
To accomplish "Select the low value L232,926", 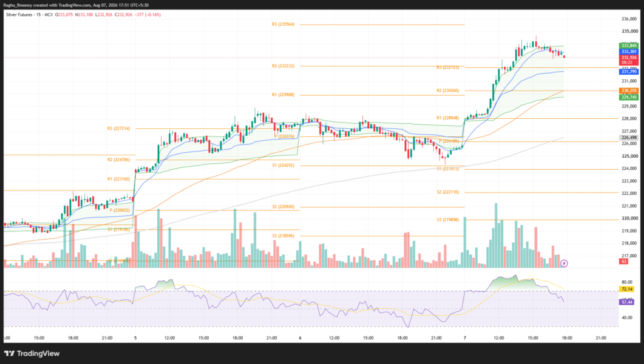I will 104,14.
